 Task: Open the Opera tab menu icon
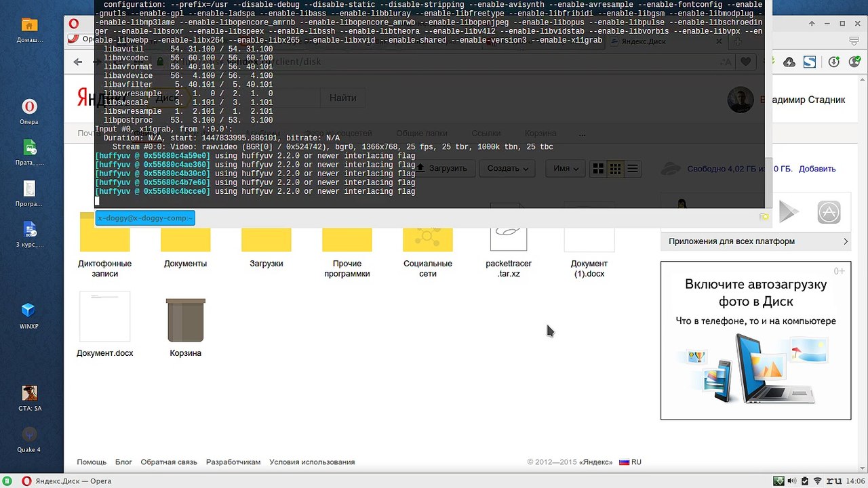point(853,41)
